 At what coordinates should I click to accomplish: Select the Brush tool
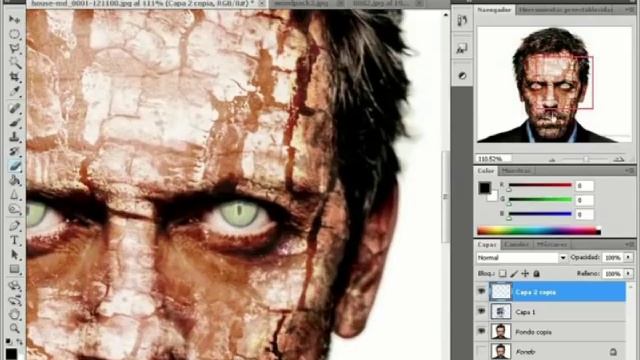click(x=14, y=122)
